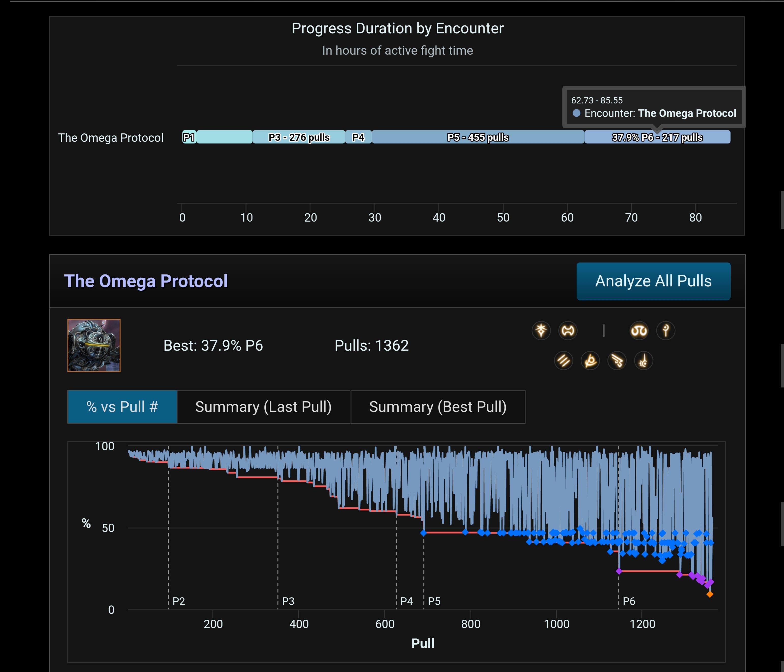Click the Monk three-slash job icon
Screen dimensions: 784x672
pyautogui.click(x=563, y=361)
